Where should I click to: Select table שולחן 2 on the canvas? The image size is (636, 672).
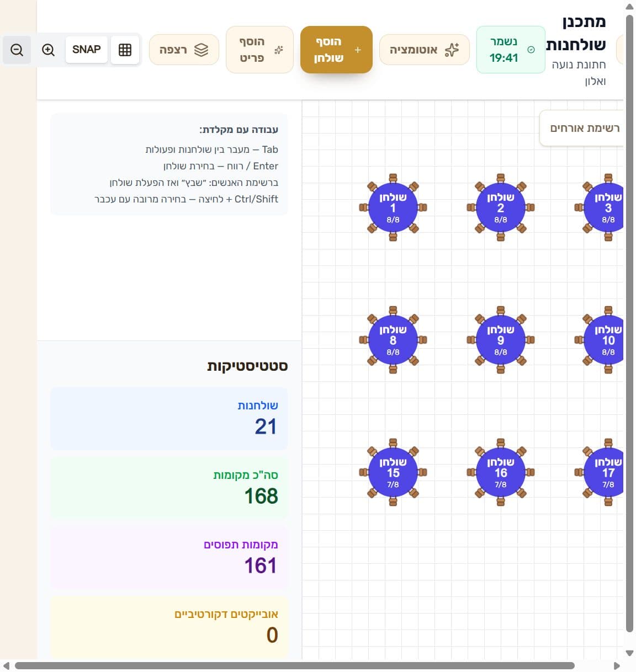(501, 207)
